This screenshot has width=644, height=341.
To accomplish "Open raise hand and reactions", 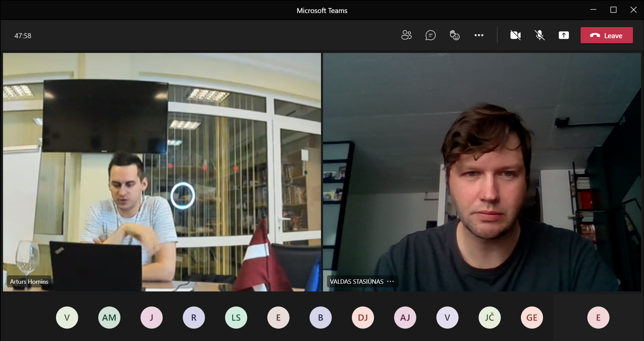I will tap(454, 35).
